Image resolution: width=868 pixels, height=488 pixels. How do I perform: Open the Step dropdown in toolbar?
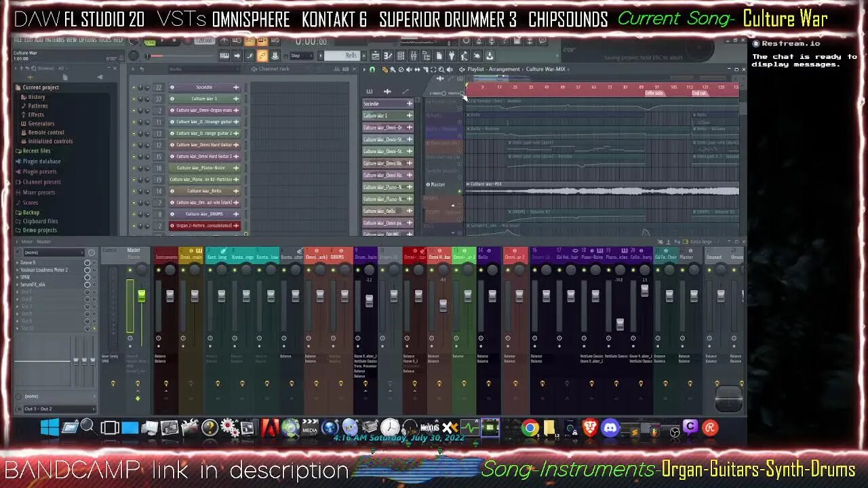(302, 56)
